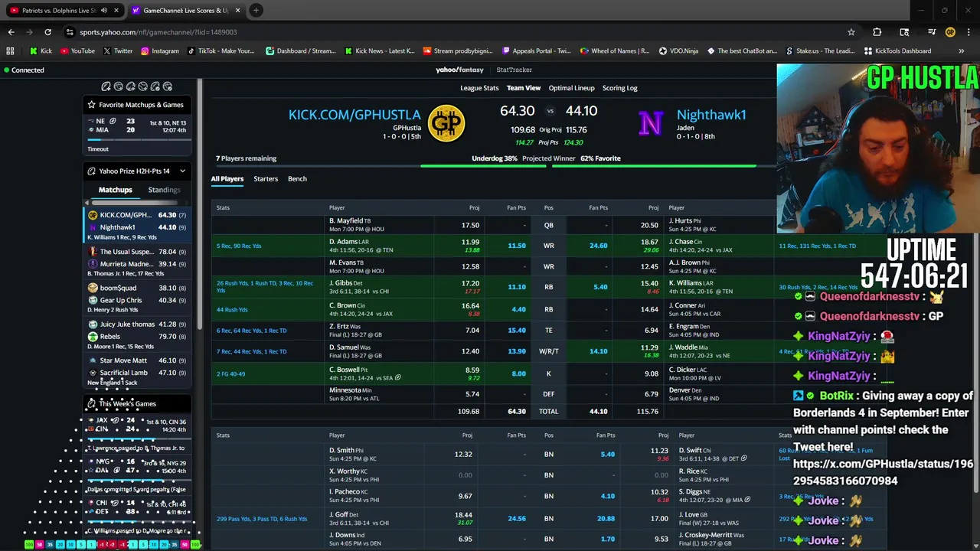Select the fourth sport icon in the icon row

143,86
